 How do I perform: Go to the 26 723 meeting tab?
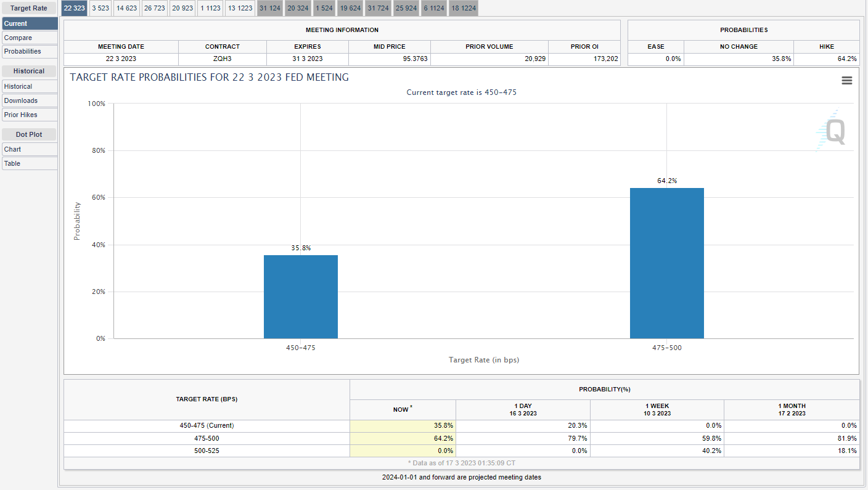coord(154,8)
